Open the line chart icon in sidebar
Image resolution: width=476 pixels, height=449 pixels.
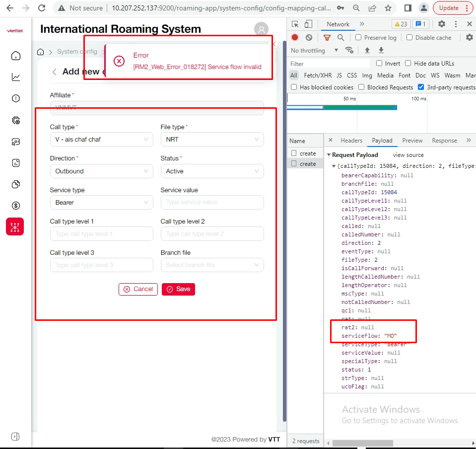[x=16, y=77]
